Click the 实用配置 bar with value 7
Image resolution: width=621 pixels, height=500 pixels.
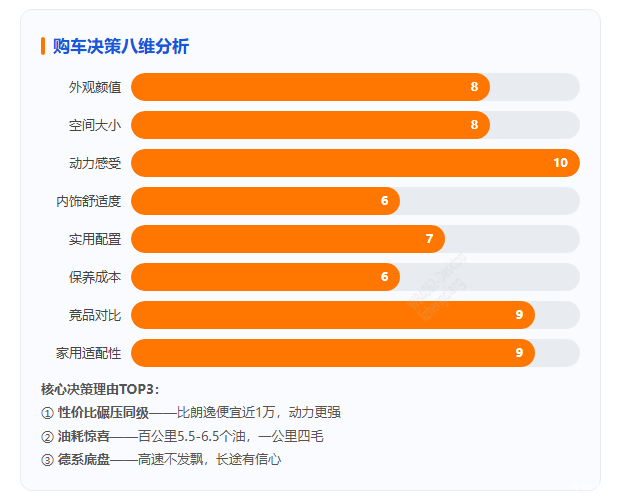[288, 239]
